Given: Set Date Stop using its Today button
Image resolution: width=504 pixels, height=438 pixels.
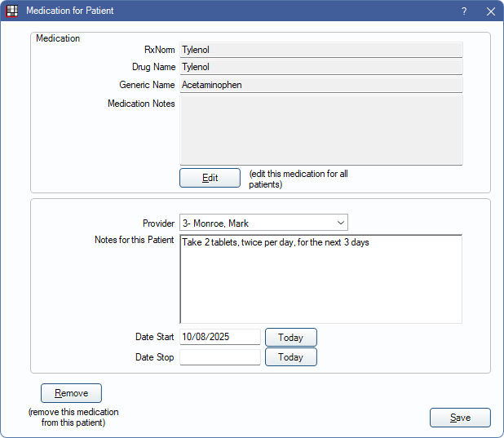Looking at the screenshot, I should point(290,357).
